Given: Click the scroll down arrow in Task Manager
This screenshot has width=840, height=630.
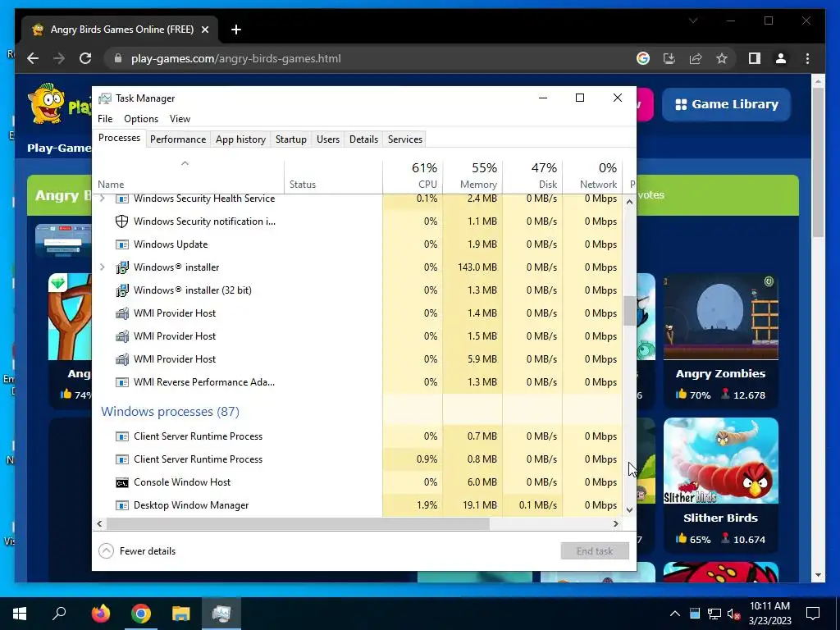Looking at the screenshot, I should click(x=629, y=510).
